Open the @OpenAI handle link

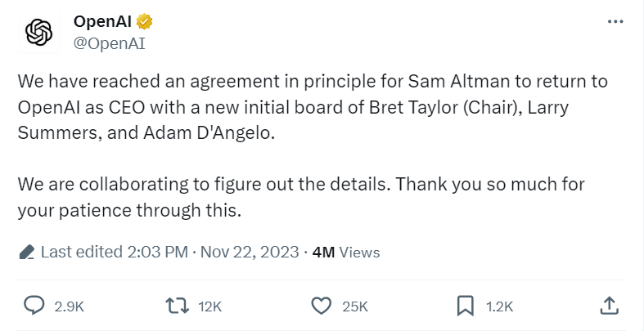109,44
